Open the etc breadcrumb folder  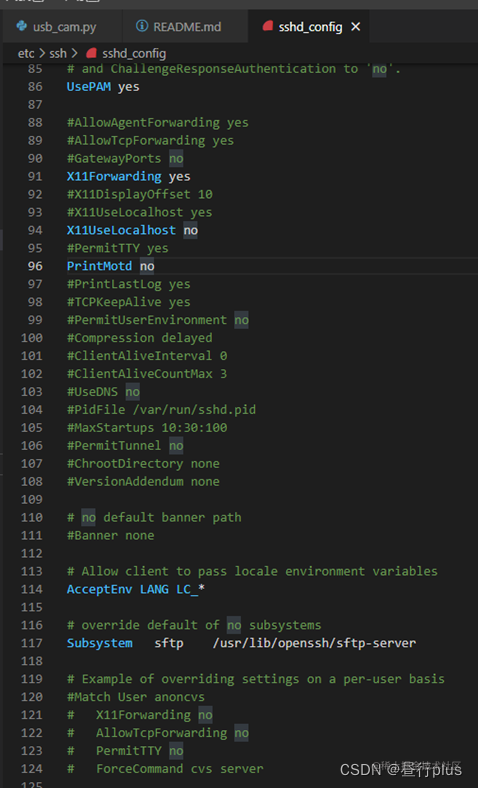pos(26,53)
